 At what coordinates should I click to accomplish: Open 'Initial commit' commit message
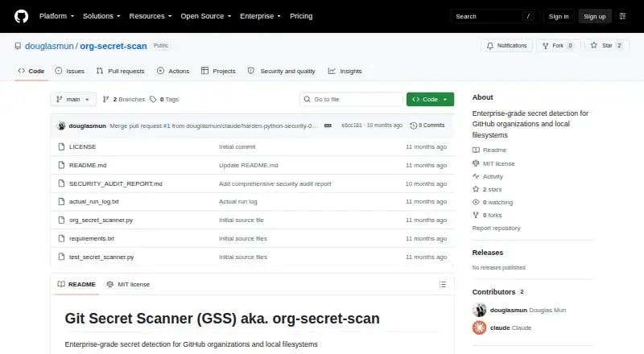[237, 146]
